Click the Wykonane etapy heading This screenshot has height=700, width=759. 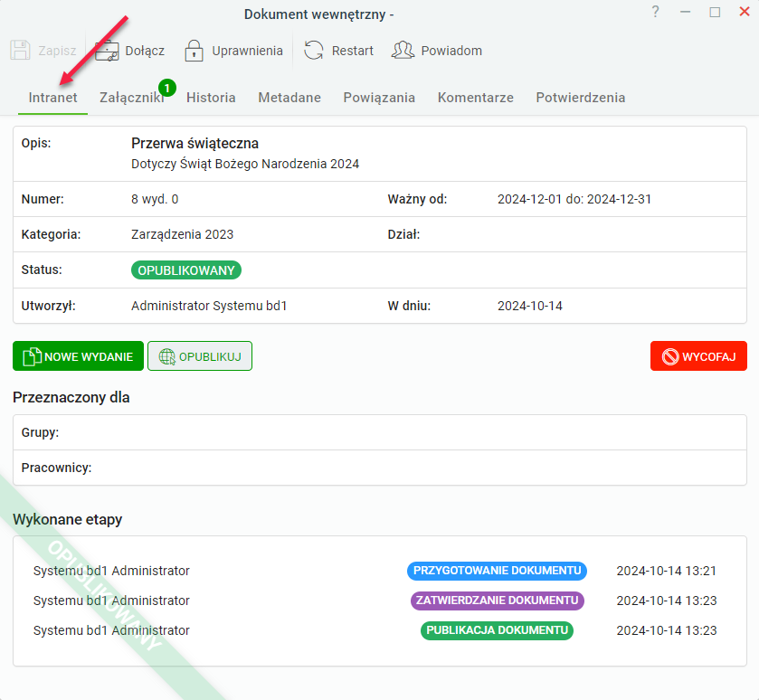pyautogui.click(x=67, y=519)
